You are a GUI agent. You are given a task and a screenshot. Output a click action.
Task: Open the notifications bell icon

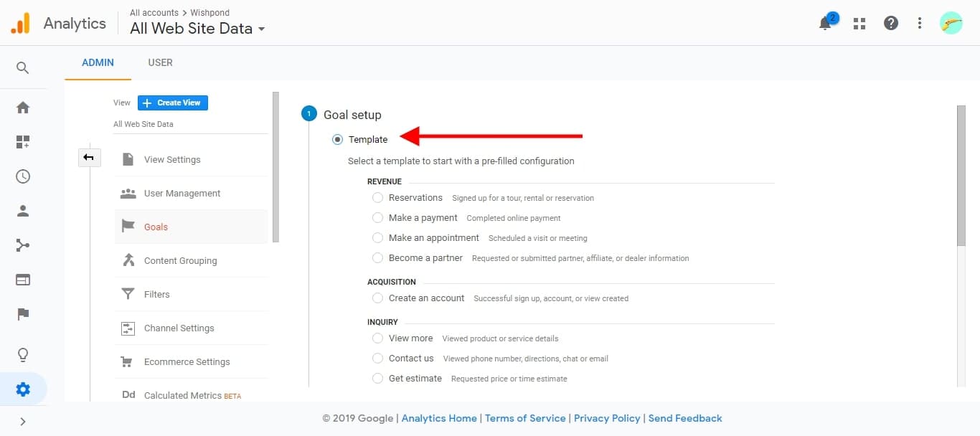coord(825,24)
